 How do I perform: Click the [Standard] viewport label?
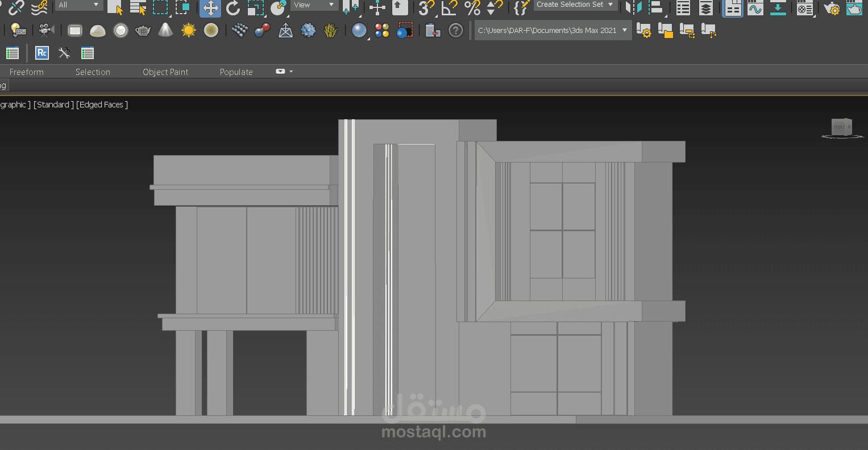click(x=53, y=105)
